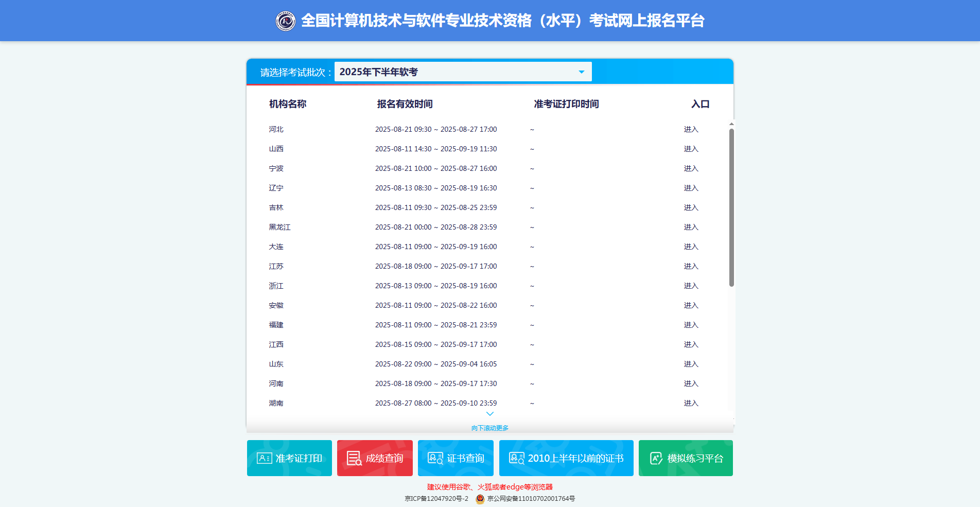Click the red 成绩查询 button
Image resolution: width=980 pixels, height=507 pixels.
pos(374,458)
